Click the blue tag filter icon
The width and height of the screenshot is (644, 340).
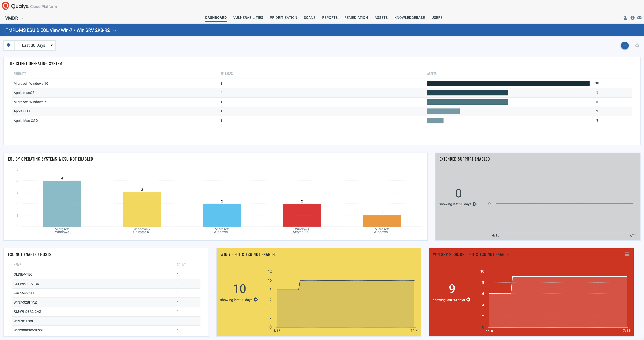tap(9, 45)
